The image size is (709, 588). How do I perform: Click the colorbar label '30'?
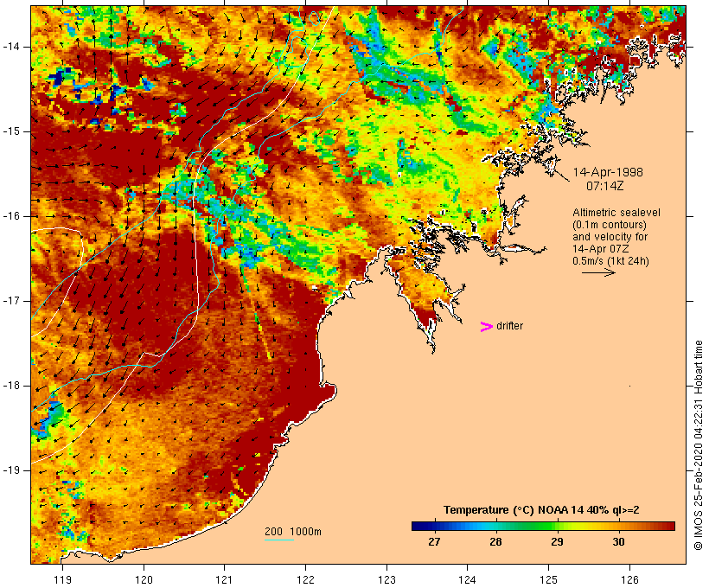click(x=618, y=542)
